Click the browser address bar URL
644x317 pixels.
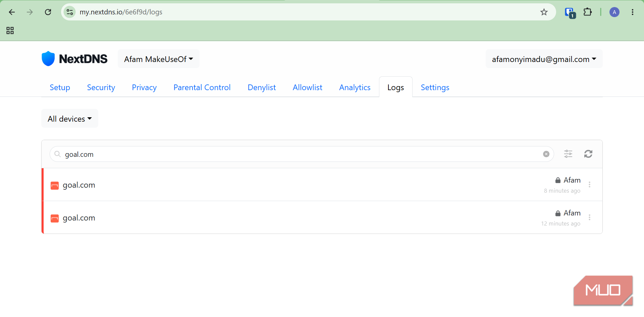point(121,12)
